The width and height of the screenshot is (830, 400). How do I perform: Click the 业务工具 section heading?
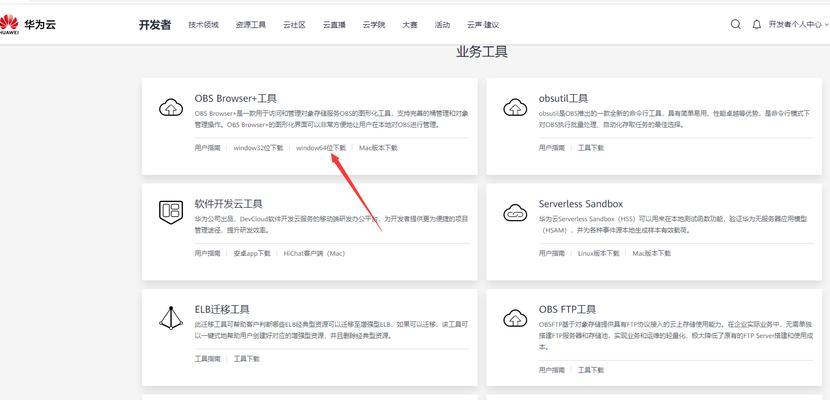(482, 52)
